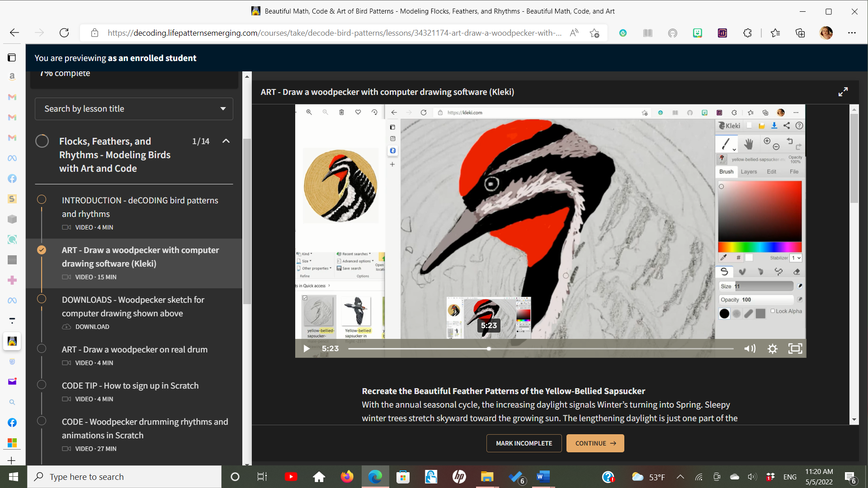Screen dimensions: 868x488
Task: Show hidden system tray icons
Action: pos(680,477)
